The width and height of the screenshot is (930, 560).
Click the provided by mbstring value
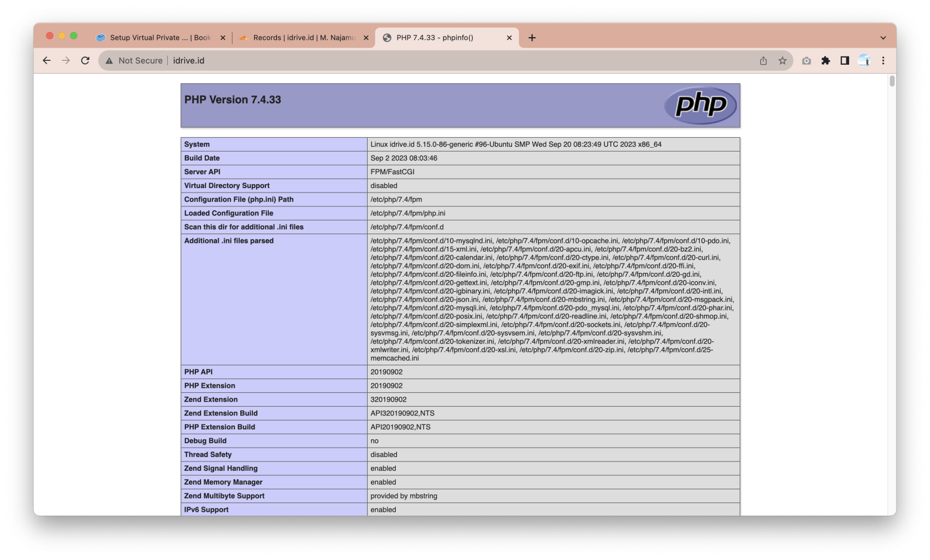point(404,497)
